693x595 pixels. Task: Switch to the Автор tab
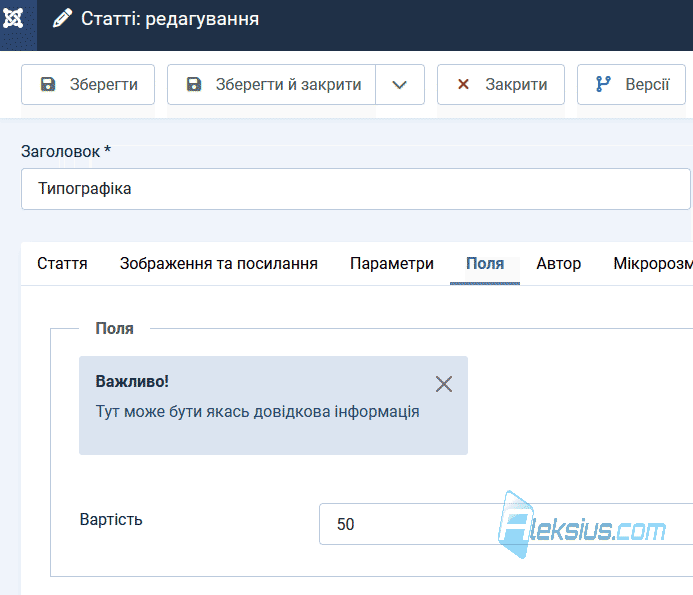point(559,263)
